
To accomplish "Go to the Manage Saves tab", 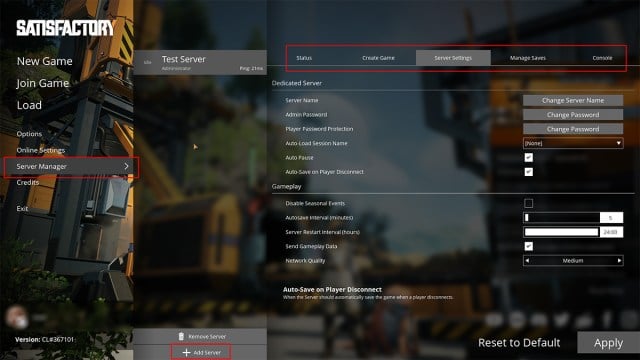I will tap(528, 58).
